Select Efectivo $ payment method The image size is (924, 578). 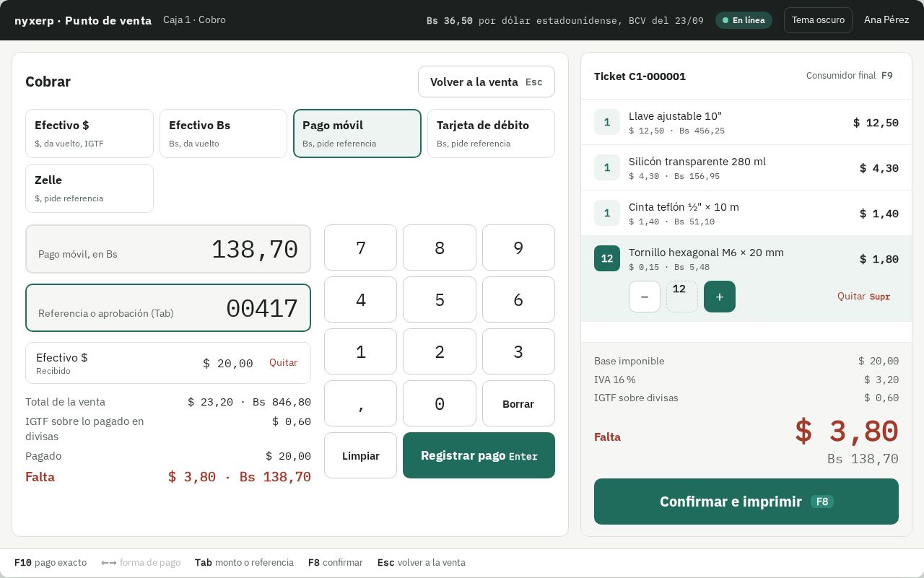point(90,133)
